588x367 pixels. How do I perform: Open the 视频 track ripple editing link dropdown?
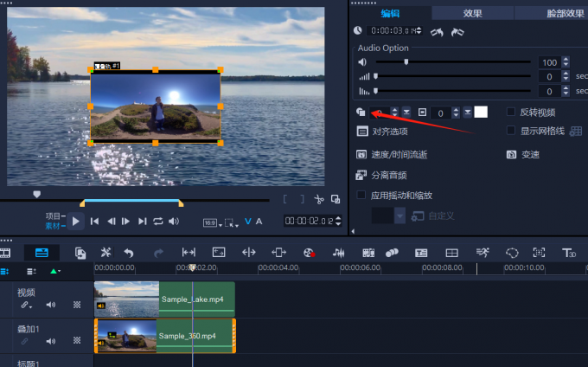click(26, 305)
